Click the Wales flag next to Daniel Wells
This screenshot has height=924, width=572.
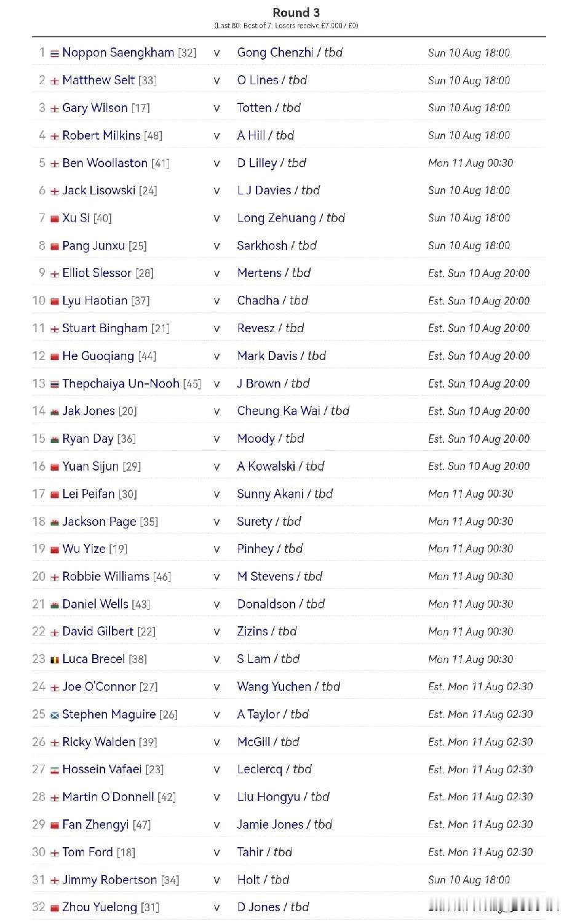55,605
